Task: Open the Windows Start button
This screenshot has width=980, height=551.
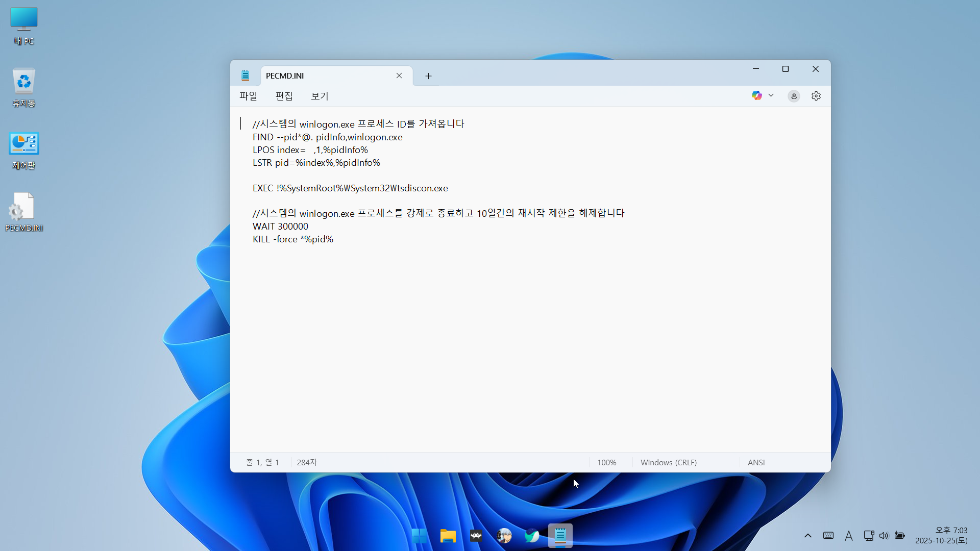Action: tap(420, 536)
